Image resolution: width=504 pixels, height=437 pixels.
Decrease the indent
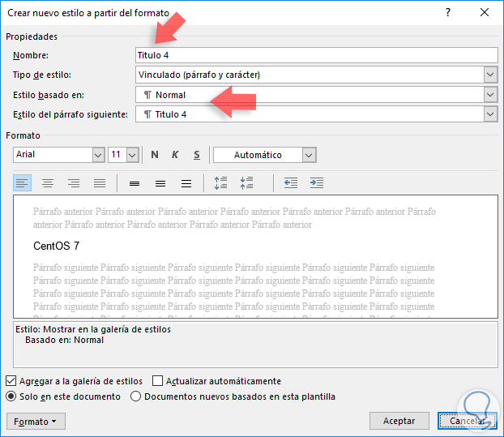coord(291,183)
